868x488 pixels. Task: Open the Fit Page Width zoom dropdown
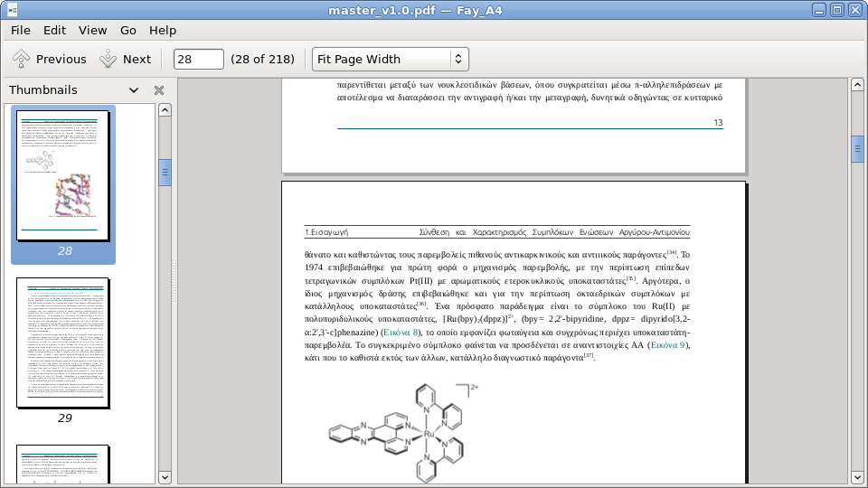tap(390, 60)
